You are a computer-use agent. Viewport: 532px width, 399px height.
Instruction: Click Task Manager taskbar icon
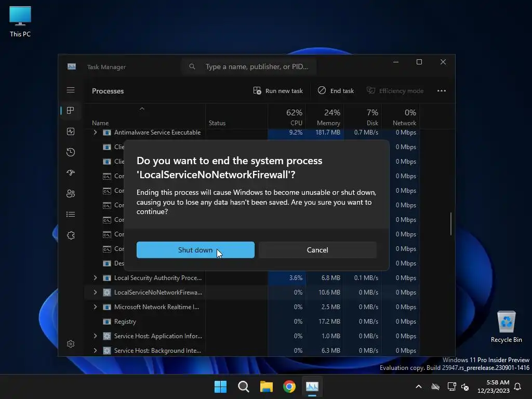pos(312,387)
